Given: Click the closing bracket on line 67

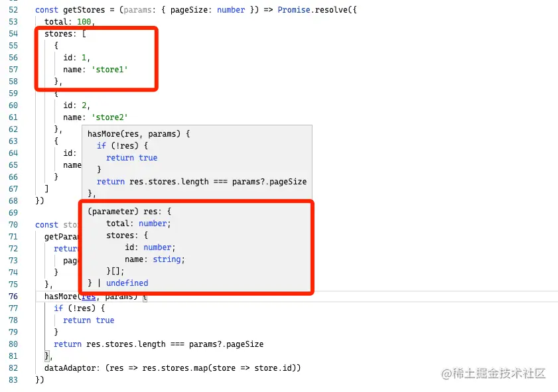Looking at the screenshot, I should [46, 189].
